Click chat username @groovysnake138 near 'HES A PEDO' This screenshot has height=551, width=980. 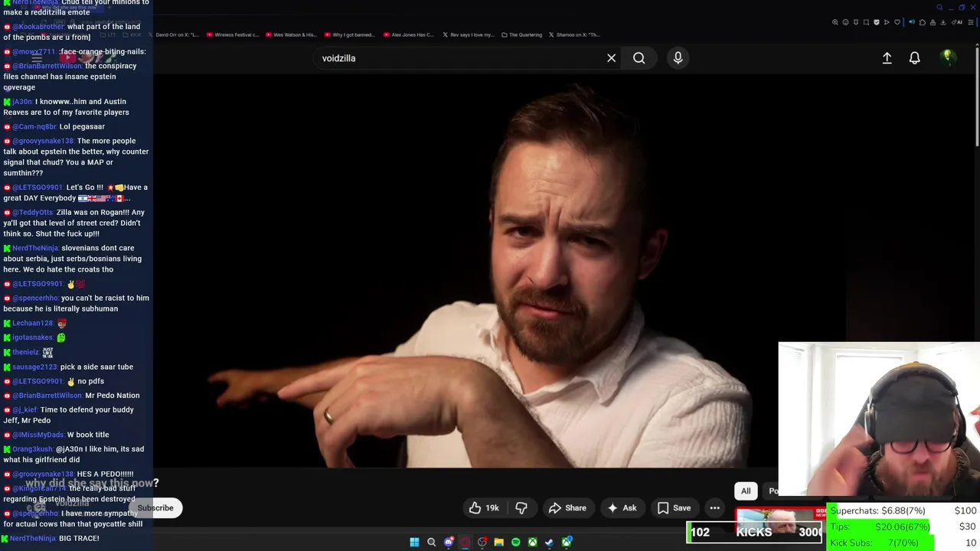(x=43, y=474)
